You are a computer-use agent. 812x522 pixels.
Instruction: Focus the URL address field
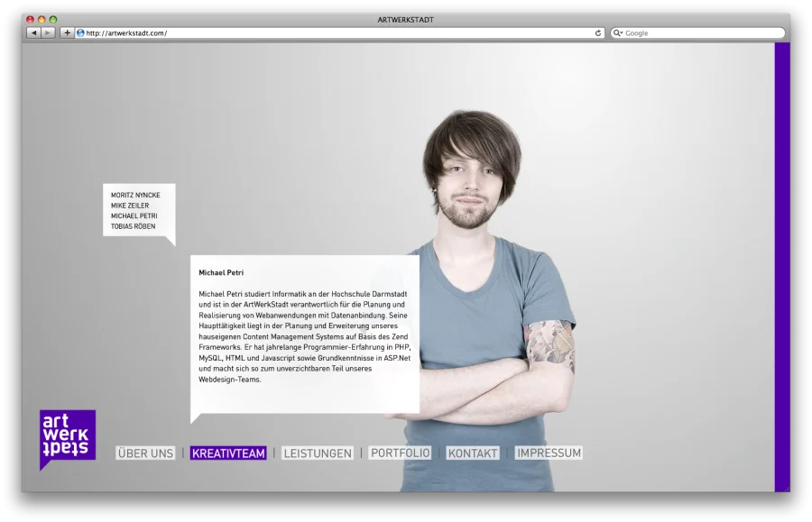334,33
